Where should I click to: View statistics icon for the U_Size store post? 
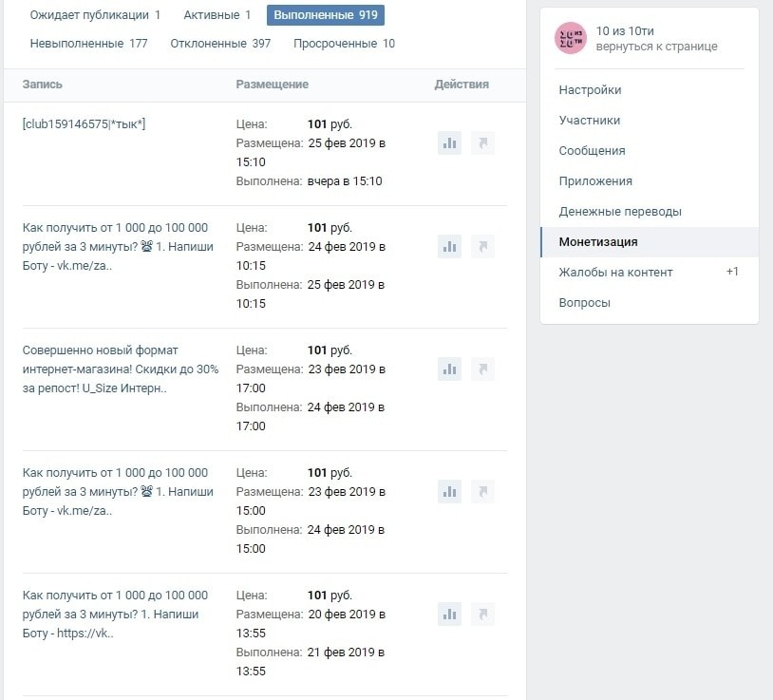(449, 369)
